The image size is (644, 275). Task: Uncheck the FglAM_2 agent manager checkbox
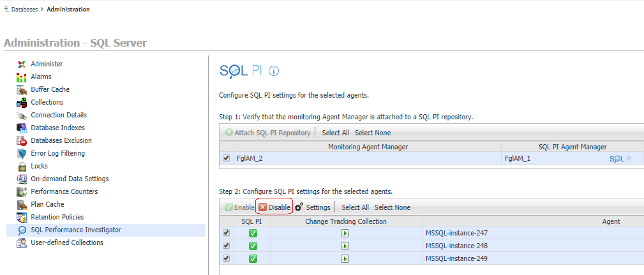point(227,158)
